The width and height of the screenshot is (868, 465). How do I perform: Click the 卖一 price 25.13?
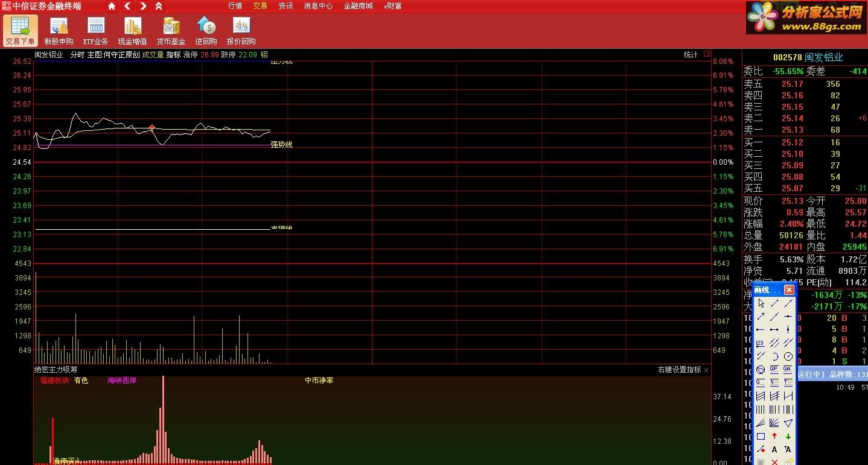[x=792, y=130]
